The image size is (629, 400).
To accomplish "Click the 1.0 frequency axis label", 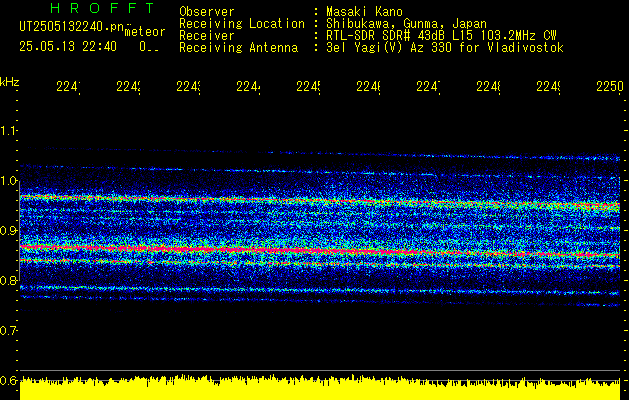I will click(8, 181).
